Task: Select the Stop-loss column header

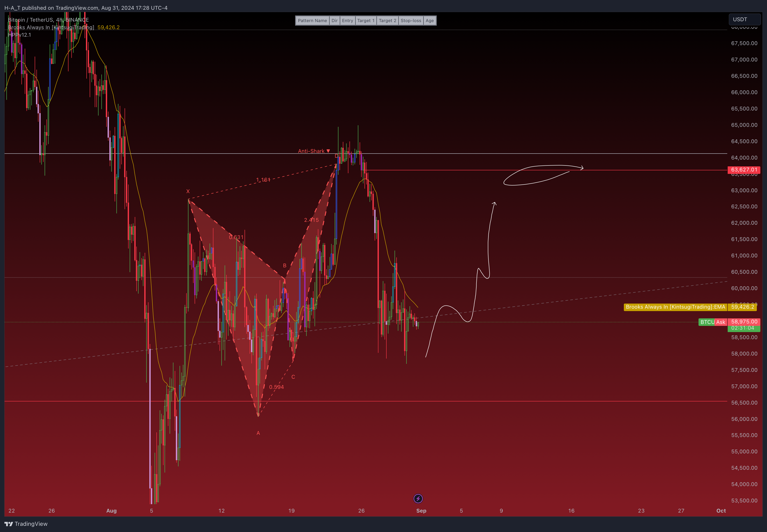Action: [411, 21]
